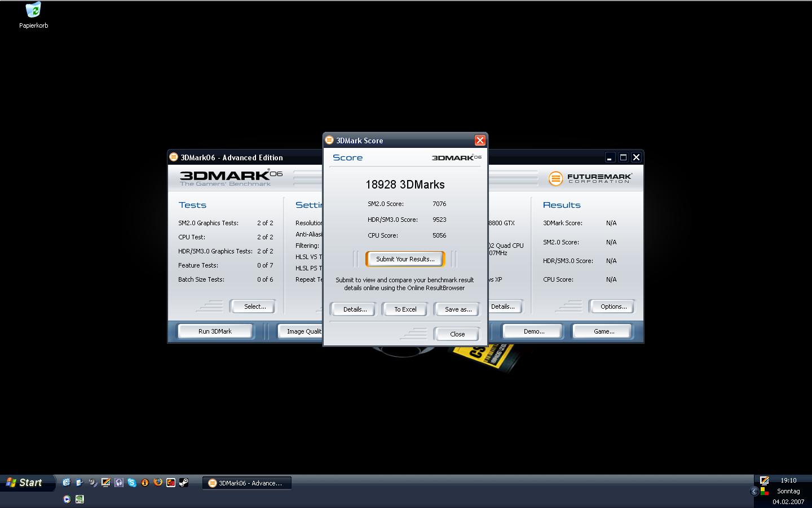Launch Firefox from quick launch
812x508 pixels.
click(x=157, y=483)
